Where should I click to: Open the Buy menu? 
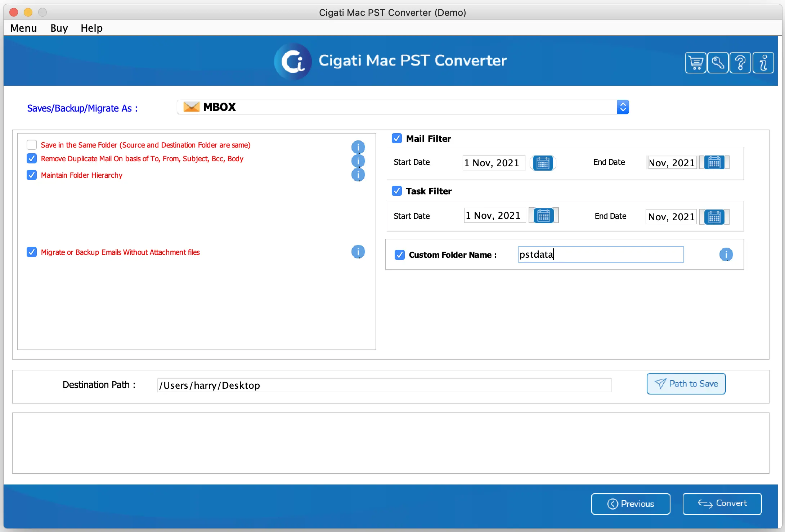[x=59, y=28]
